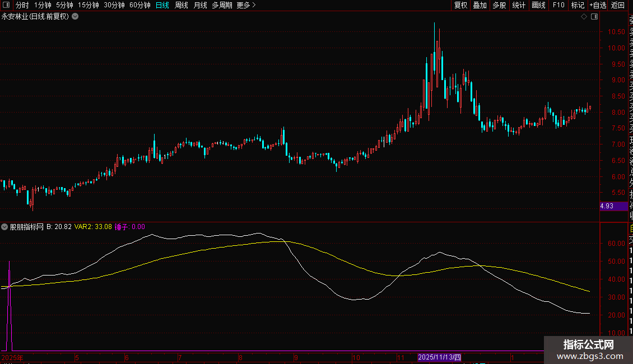Screen dimensions: 633x364
Task: Switch to 月线 monthly chart
Action: click(x=200, y=5)
